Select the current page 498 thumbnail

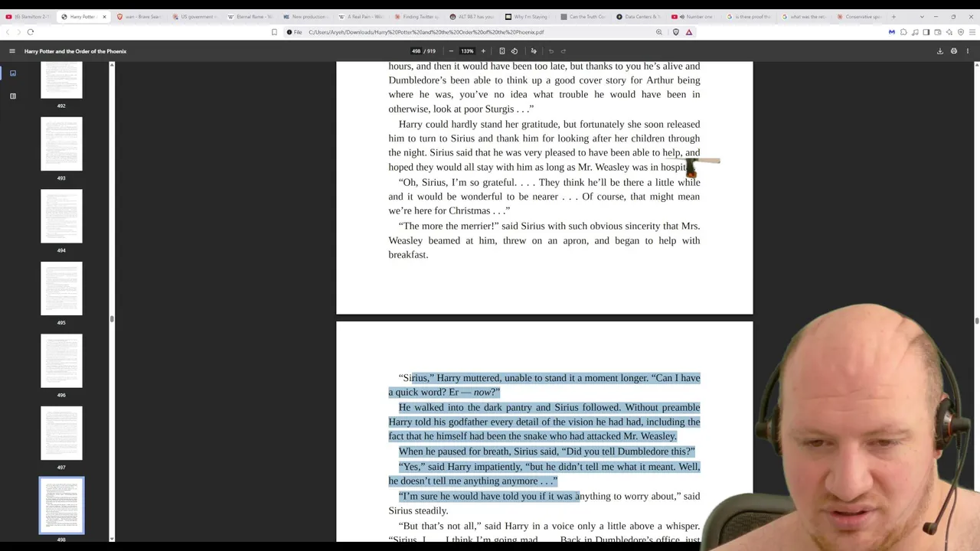pyautogui.click(x=61, y=505)
